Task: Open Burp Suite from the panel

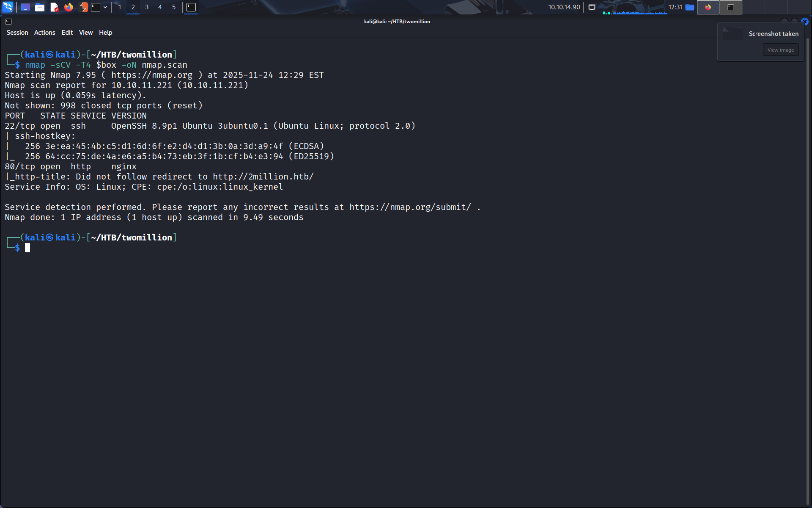Action: click(x=83, y=7)
